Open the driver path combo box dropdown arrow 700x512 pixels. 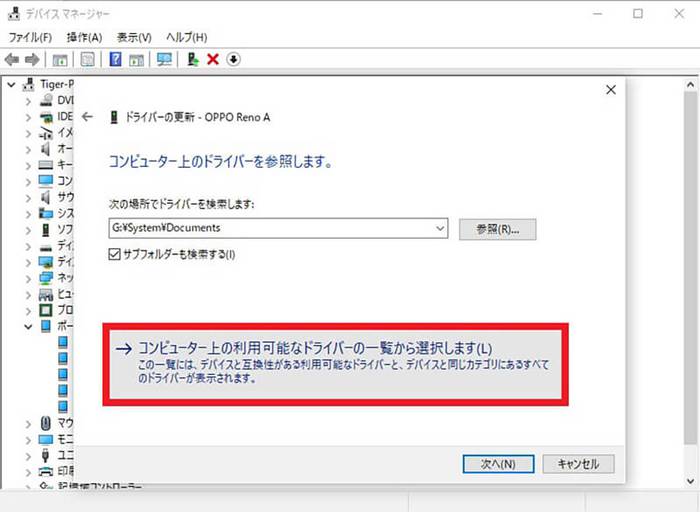(440, 229)
